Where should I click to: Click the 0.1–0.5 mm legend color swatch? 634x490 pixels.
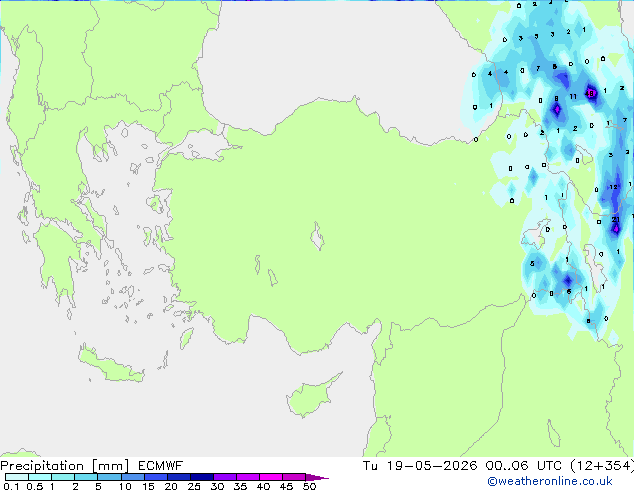(x=17, y=477)
